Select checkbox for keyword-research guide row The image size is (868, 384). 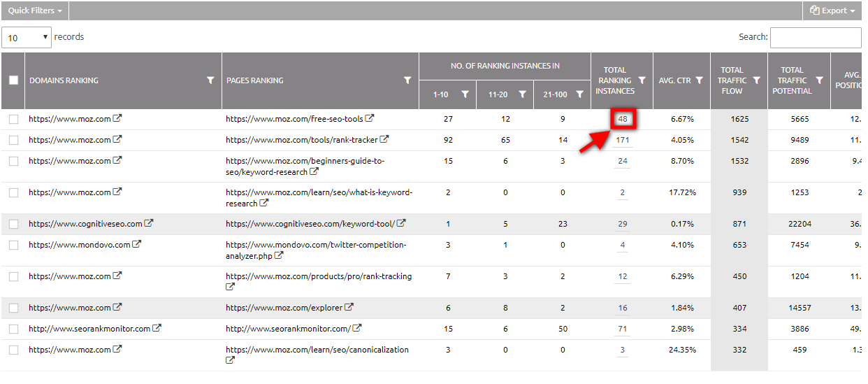(x=13, y=162)
